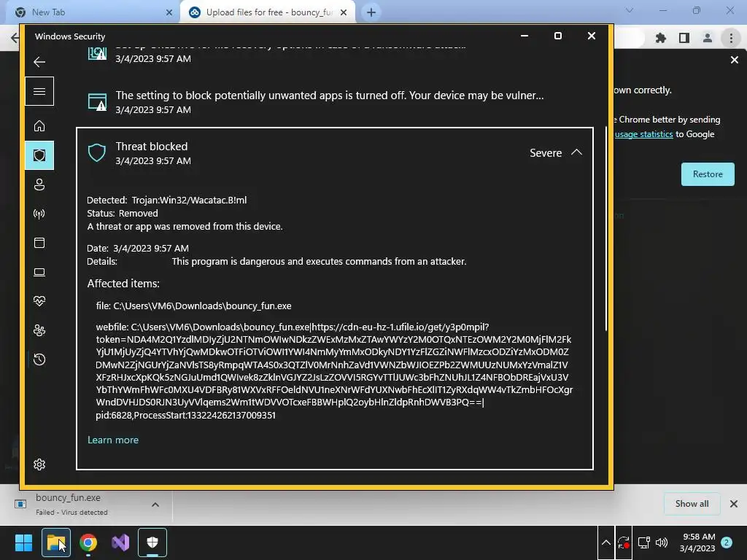Click Restore button in Chrome
This screenshot has width=747, height=560.
[708, 174]
